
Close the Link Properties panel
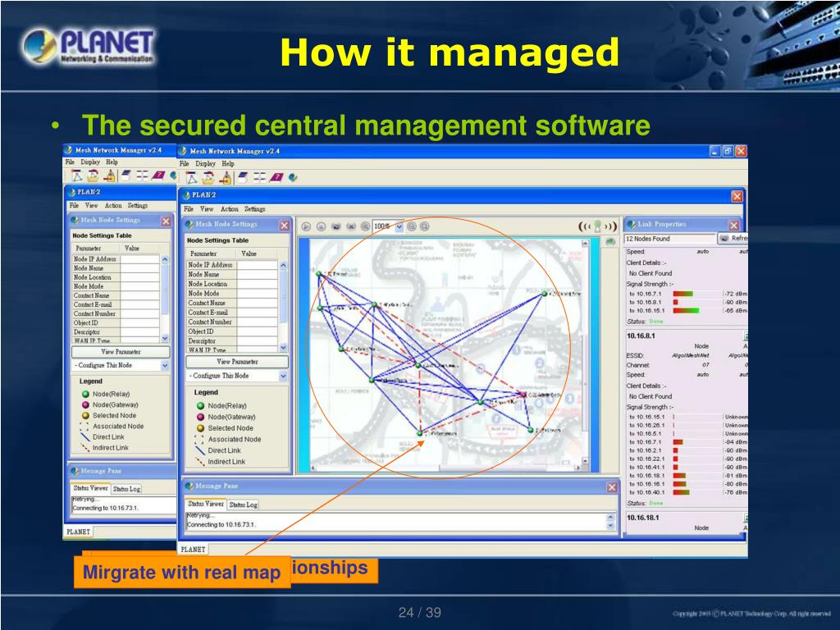pos(734,226)
